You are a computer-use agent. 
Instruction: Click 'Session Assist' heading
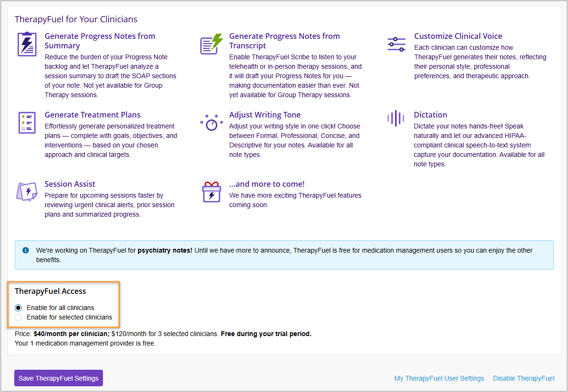70,184
